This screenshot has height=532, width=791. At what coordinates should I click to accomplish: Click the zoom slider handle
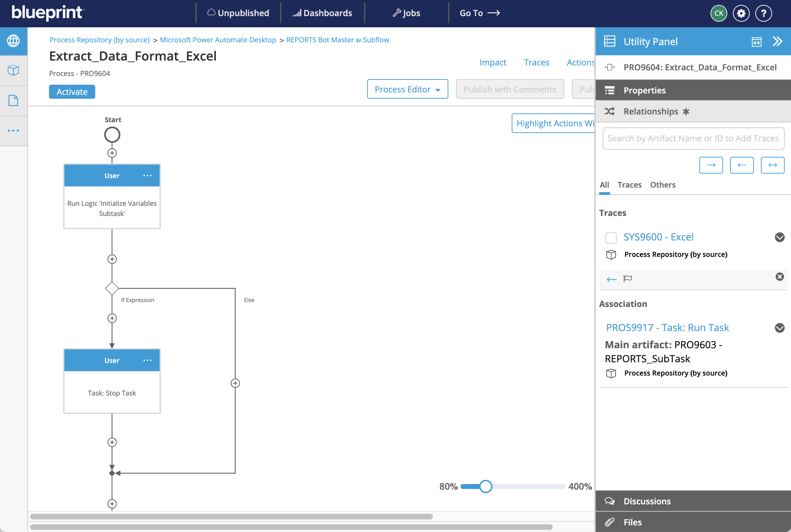485,486
